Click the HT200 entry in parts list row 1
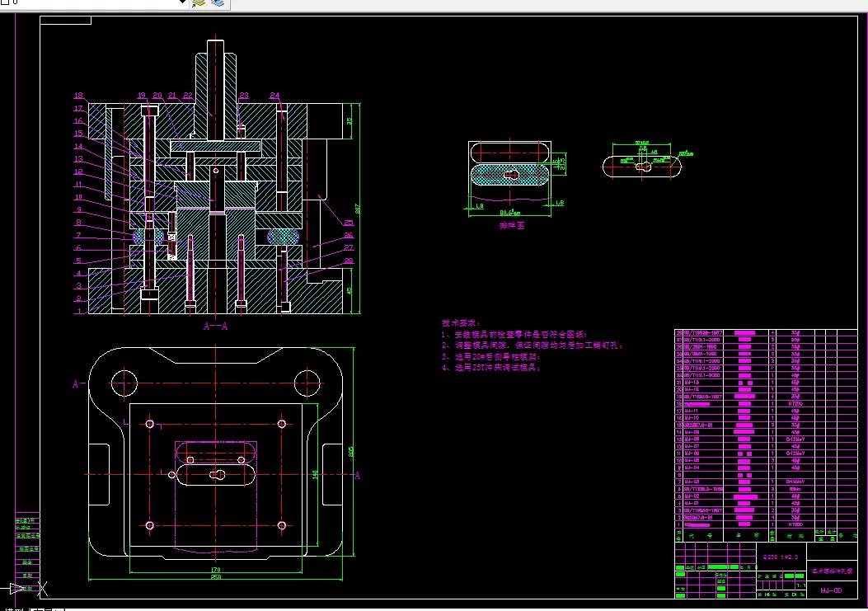Image resolution: width=868 pixels, height=611 pixels. click(x=795, y=524)
